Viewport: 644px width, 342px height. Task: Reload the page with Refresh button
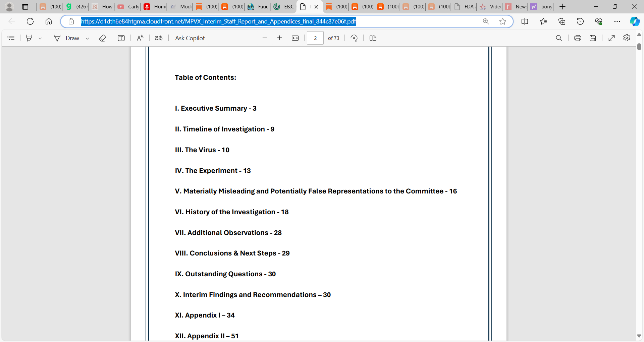pos(30,21)
